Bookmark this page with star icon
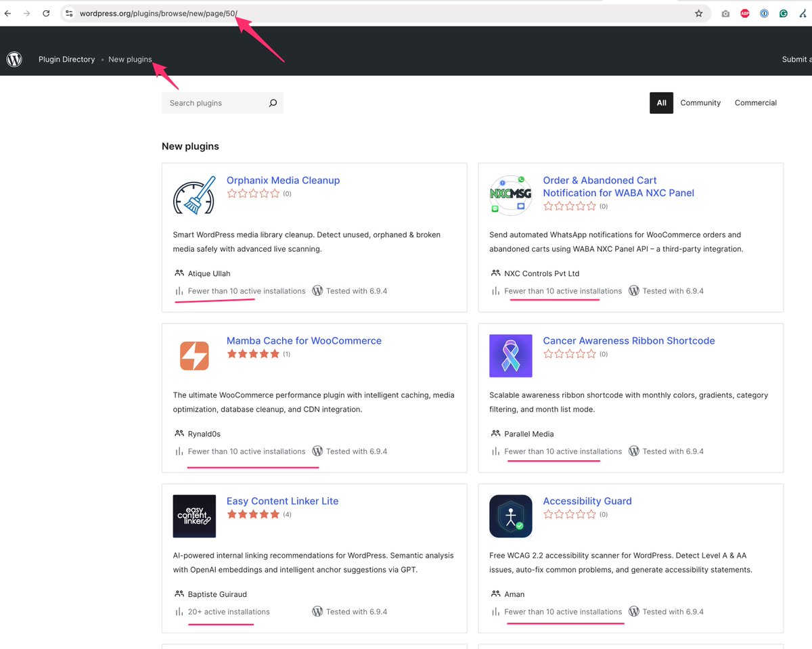Screen dimensions: 812x649 698,14
